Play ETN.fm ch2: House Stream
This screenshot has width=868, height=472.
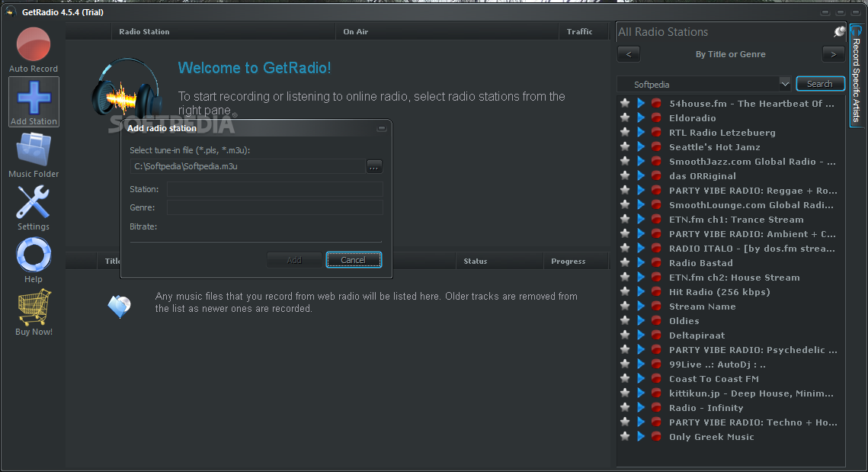click(640, 277)
